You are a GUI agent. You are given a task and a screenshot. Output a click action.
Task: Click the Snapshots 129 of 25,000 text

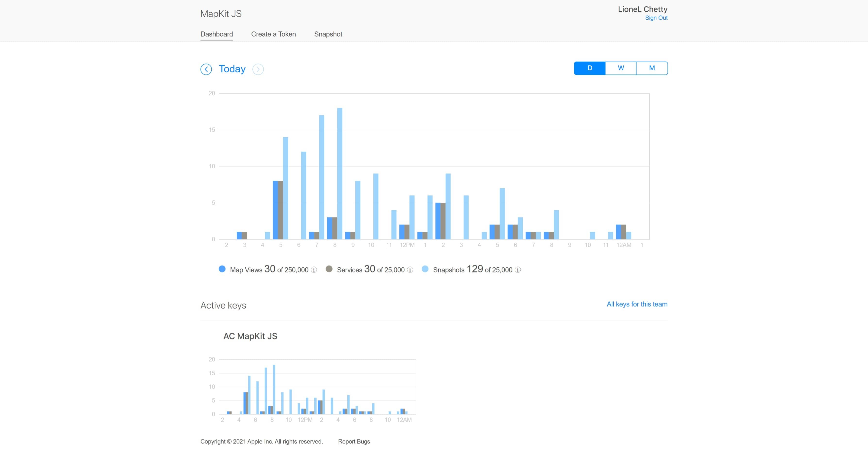(x=472, y=269)
